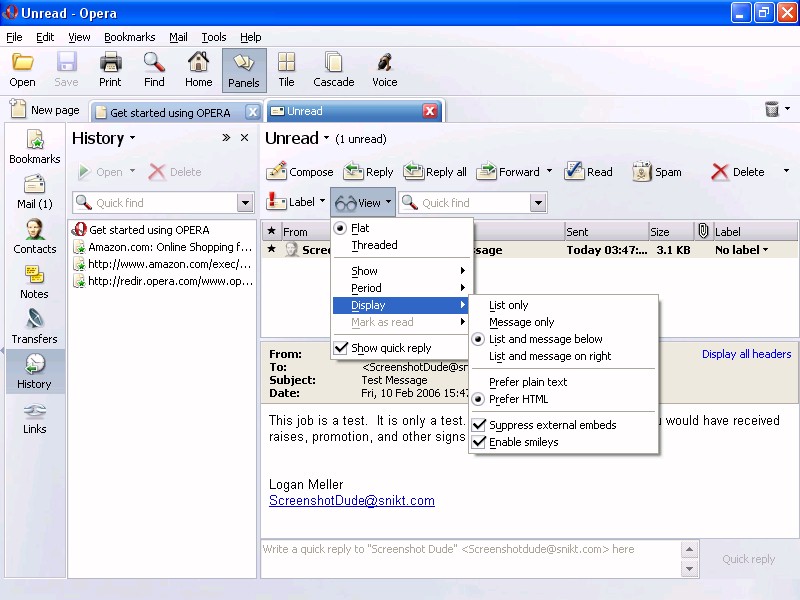Screen dimensions: 800x600
Task: Open the History Quick find dropdown arrow
Action: point(245,203)
